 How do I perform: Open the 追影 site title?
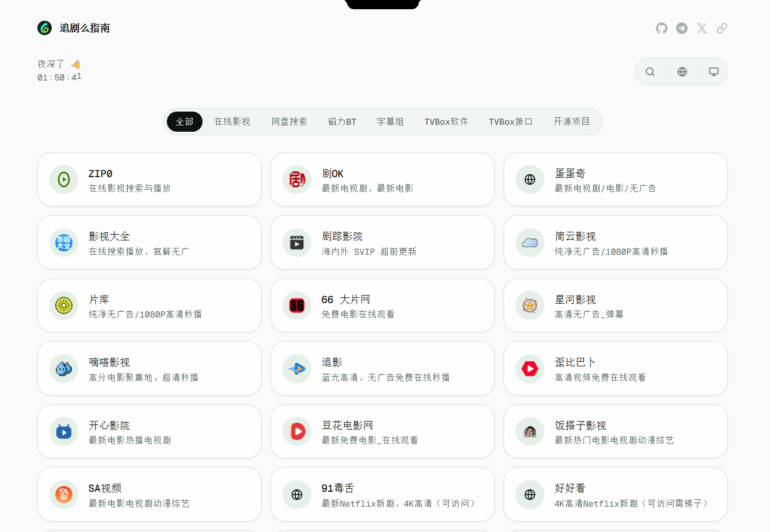click(x=332, y=362)
